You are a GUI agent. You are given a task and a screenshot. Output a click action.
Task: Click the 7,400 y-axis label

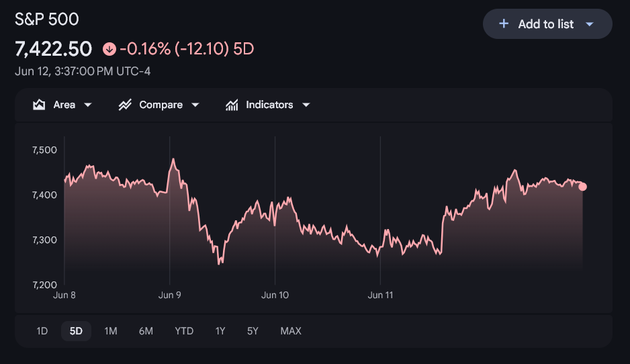[44, 195]
